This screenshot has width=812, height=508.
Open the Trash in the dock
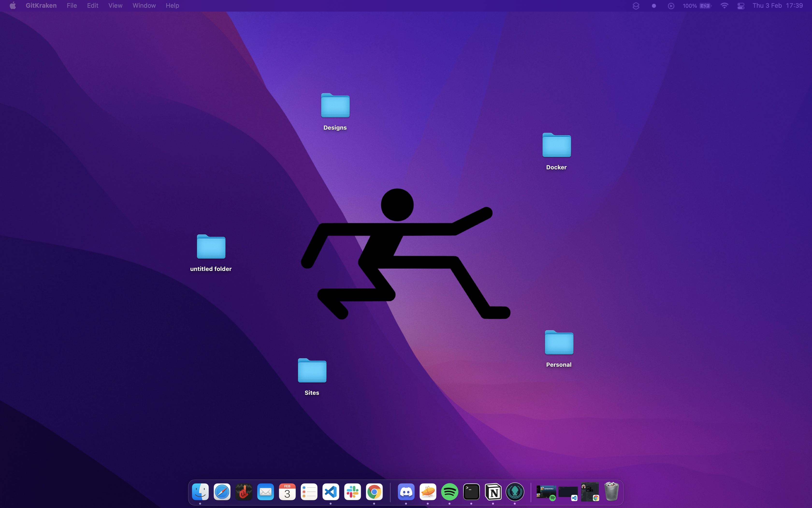[x=611, y=492]
